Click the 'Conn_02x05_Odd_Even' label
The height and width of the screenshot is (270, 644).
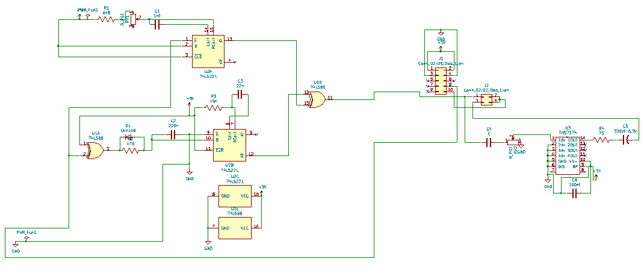pos(441,64)
